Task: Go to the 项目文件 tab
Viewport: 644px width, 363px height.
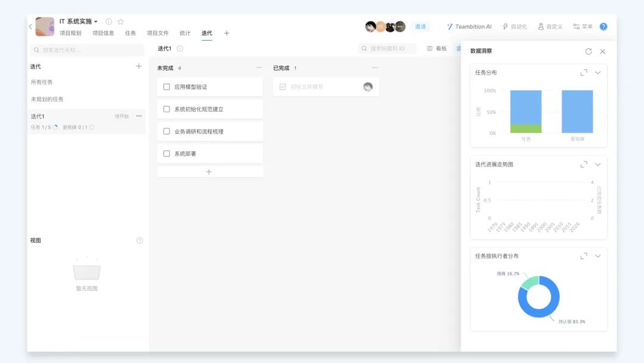Action: [157, 33]
